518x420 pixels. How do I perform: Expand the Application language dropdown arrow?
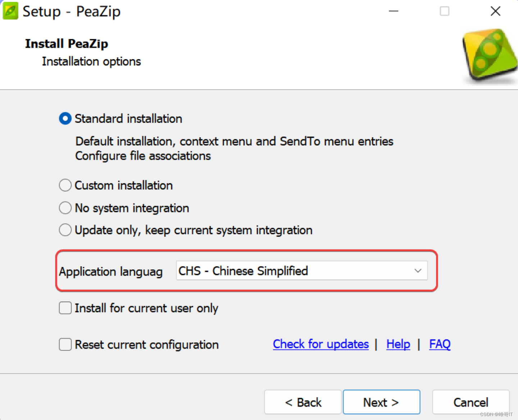coord(418,271)
